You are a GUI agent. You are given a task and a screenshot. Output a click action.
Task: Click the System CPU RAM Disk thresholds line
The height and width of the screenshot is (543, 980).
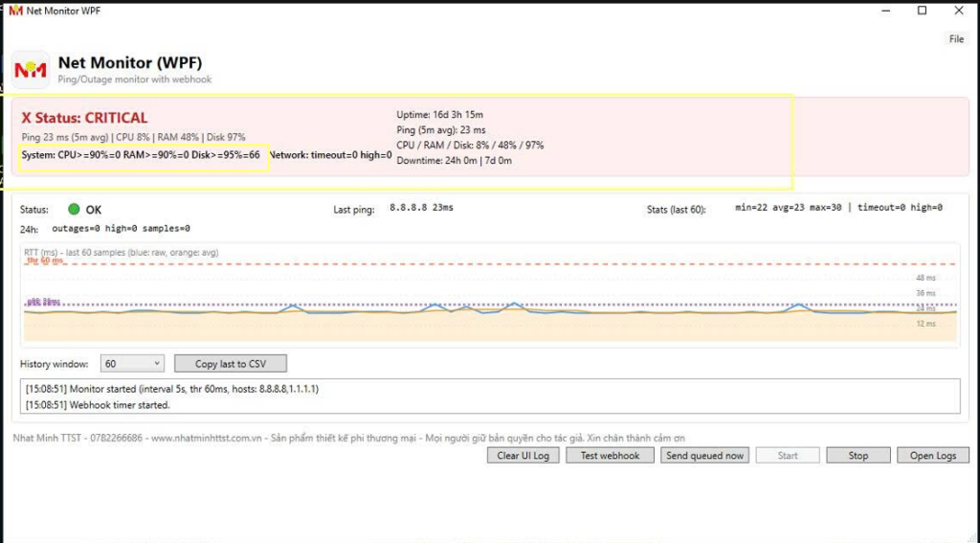click(141, 154)
